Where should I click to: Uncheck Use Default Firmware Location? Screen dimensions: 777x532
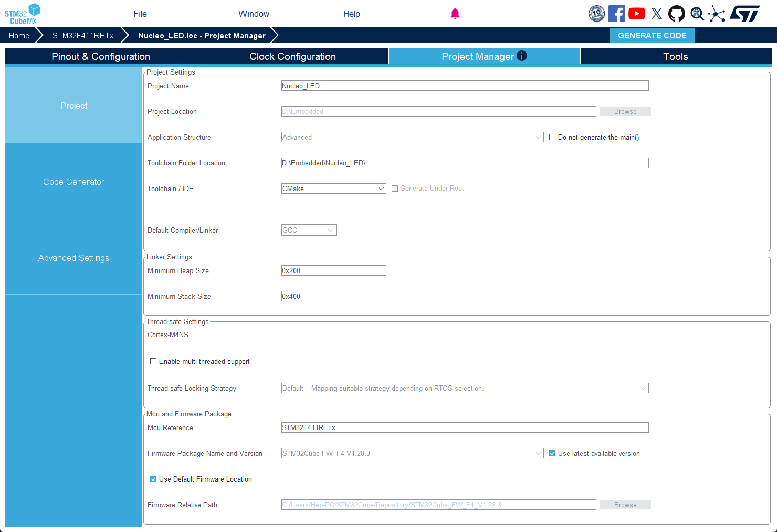[153, 479]
